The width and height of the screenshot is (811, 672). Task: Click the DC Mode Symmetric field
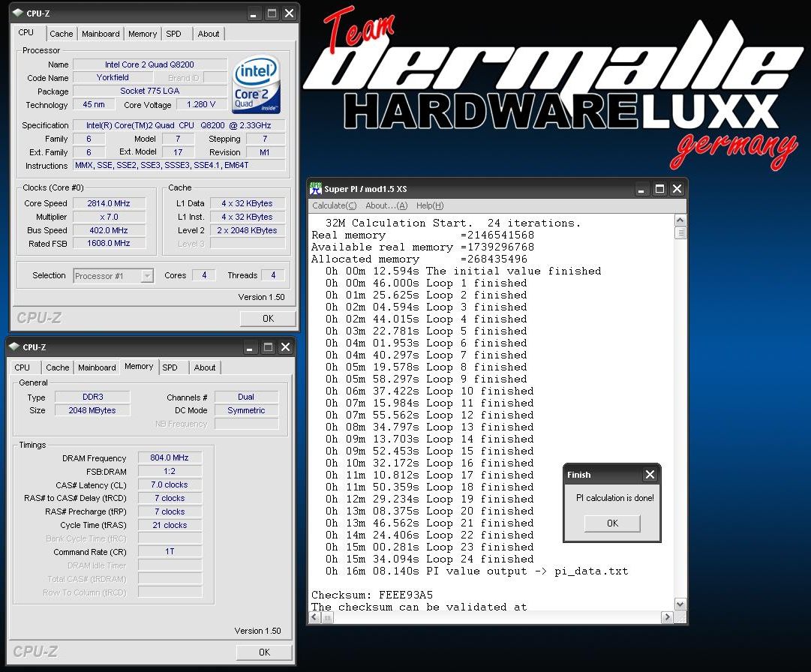(x=246, y=410)
